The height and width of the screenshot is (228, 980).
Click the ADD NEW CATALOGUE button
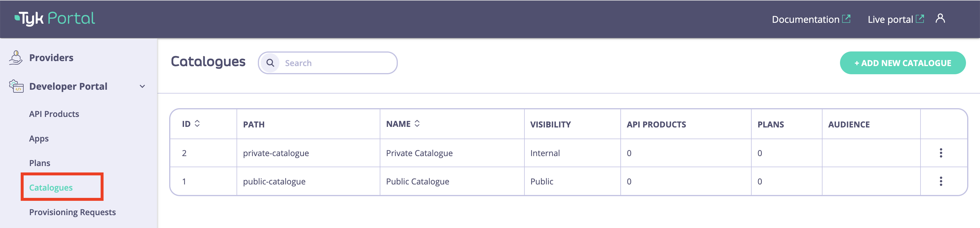902,63
